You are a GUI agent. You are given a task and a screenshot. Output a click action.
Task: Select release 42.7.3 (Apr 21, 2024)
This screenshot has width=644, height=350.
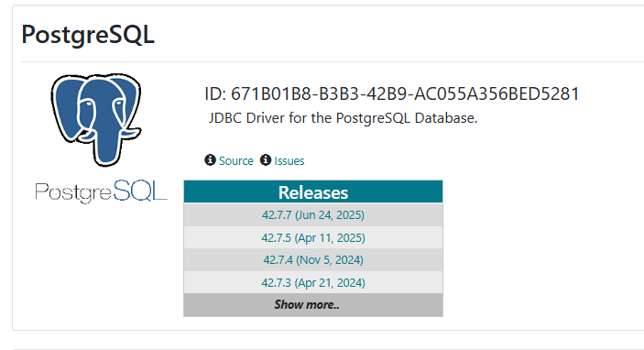pos(313,282)
